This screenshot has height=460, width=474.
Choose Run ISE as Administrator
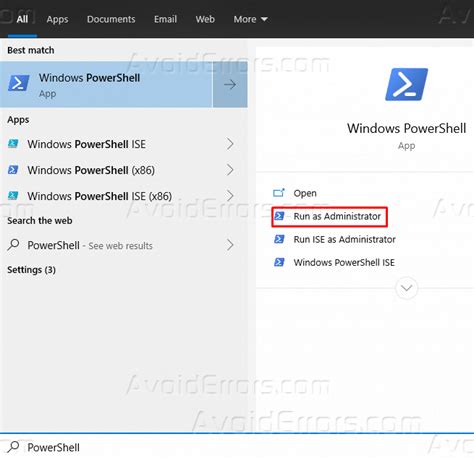(344, 239)
